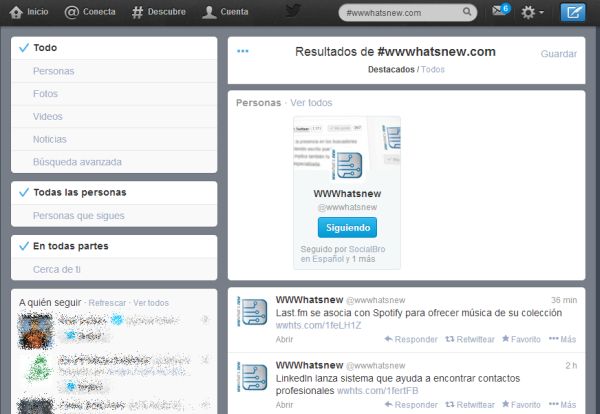Open direct messages envelope icon
Image resolution: width=600 pixels, height=414 pixels.
(501, 10)
